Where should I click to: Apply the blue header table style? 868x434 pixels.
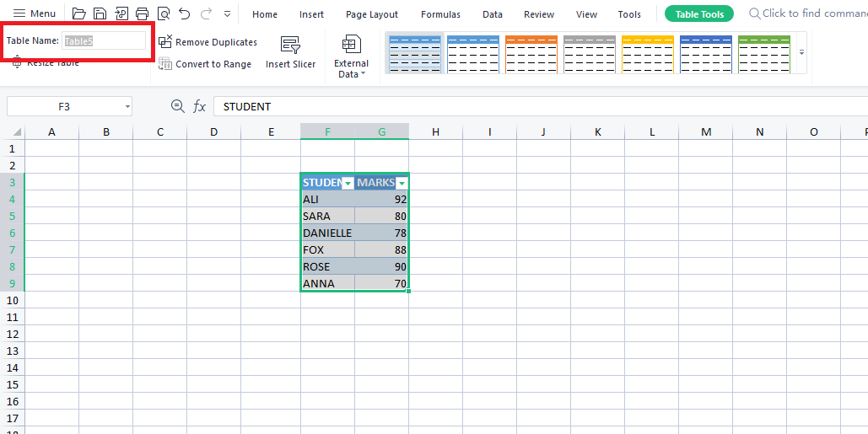click(472, 54)
